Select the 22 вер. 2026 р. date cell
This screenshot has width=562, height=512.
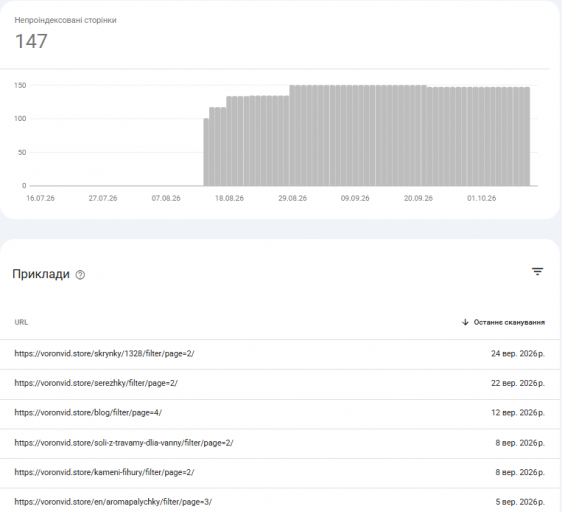click(518, 383)
